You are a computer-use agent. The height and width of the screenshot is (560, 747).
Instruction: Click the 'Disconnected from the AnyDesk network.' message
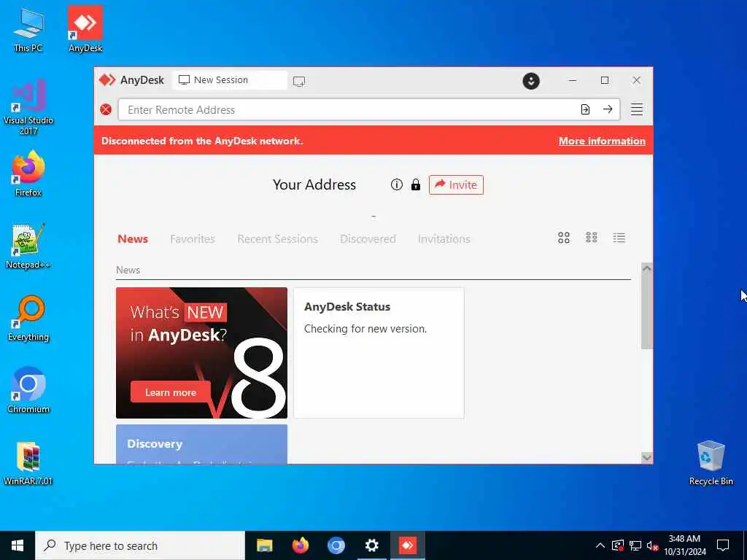coord(202,141)
